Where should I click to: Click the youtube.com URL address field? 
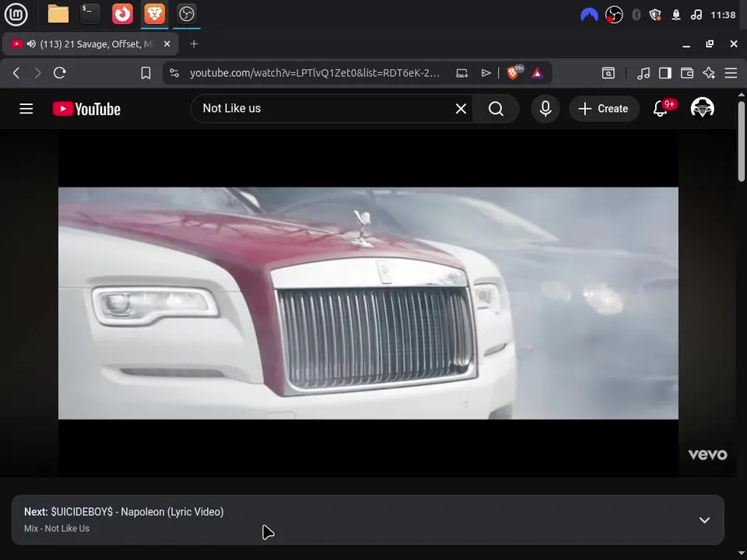pyautogui.click(x=314, y=73)
